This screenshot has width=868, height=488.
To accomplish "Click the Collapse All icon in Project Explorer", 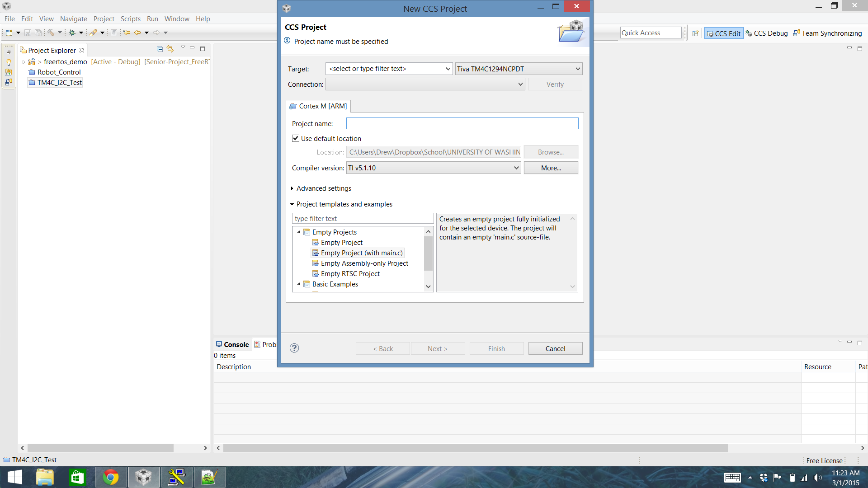I will tap(160, 49).
